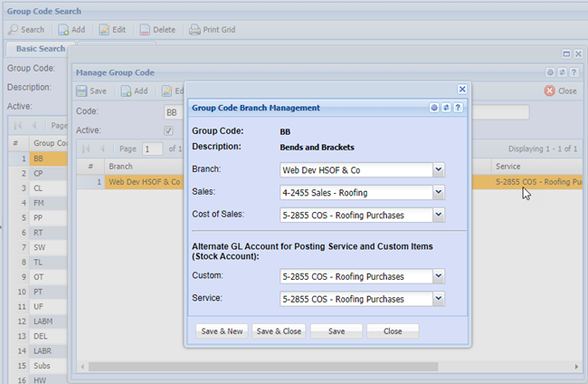Expand the Cost of Sales dropdown
This screenshot has width=588, height=384.
click(x=438, y=215)
